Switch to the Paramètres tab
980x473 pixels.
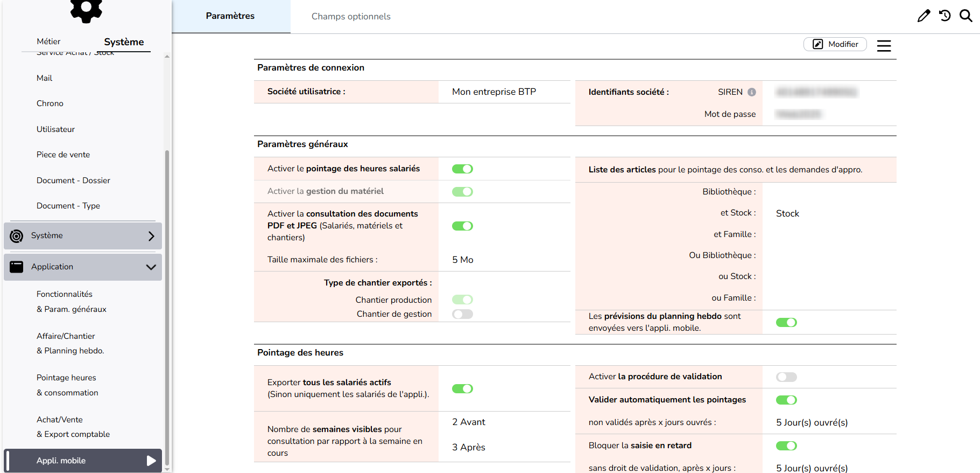click(230, 16)
